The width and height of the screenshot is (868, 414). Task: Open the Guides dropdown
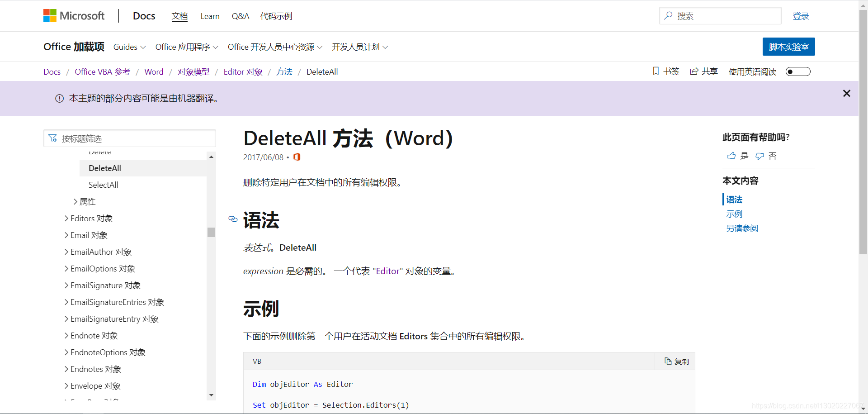[129, 47]
